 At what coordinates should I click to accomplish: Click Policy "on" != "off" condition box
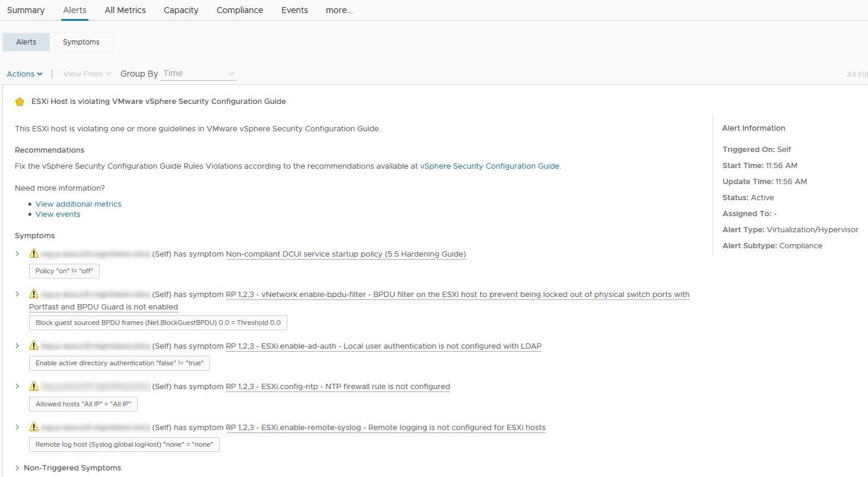click(x=65, y=271)
